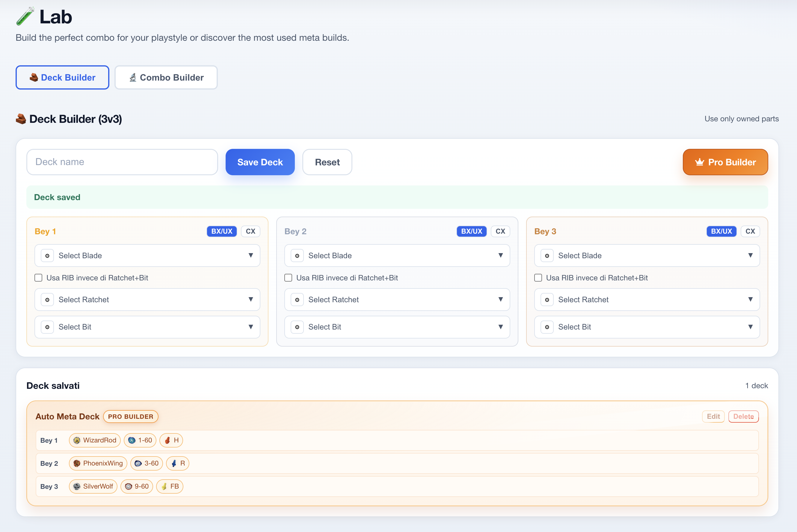Click gear icon in Bey 3 Select Bit

547,327
